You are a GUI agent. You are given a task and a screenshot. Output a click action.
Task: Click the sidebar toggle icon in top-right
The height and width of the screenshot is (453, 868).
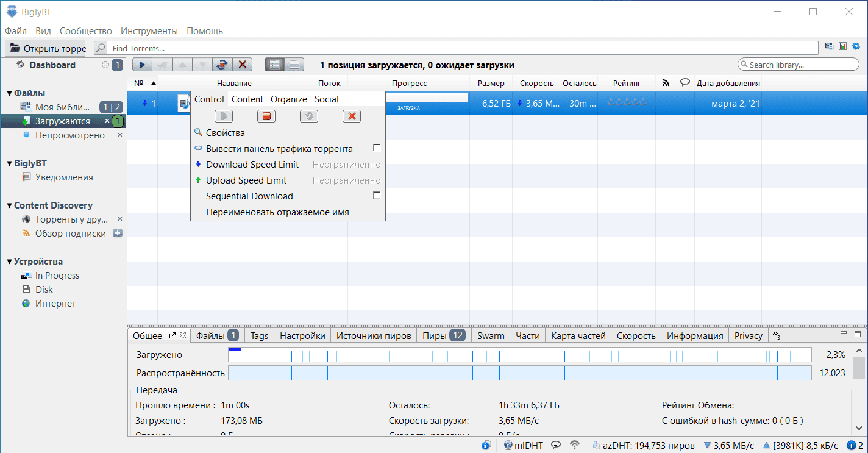tap(829, 46)
